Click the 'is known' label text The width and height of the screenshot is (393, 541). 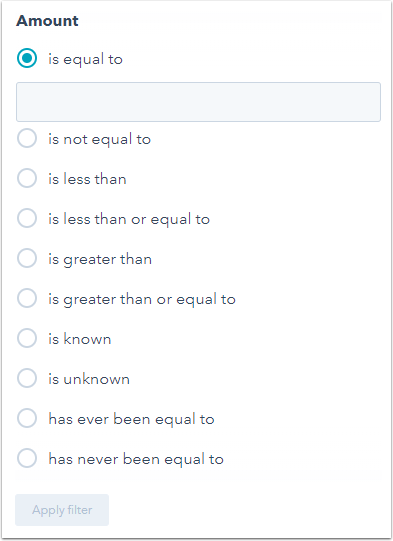pyautogui.click(x=80, y=339)
